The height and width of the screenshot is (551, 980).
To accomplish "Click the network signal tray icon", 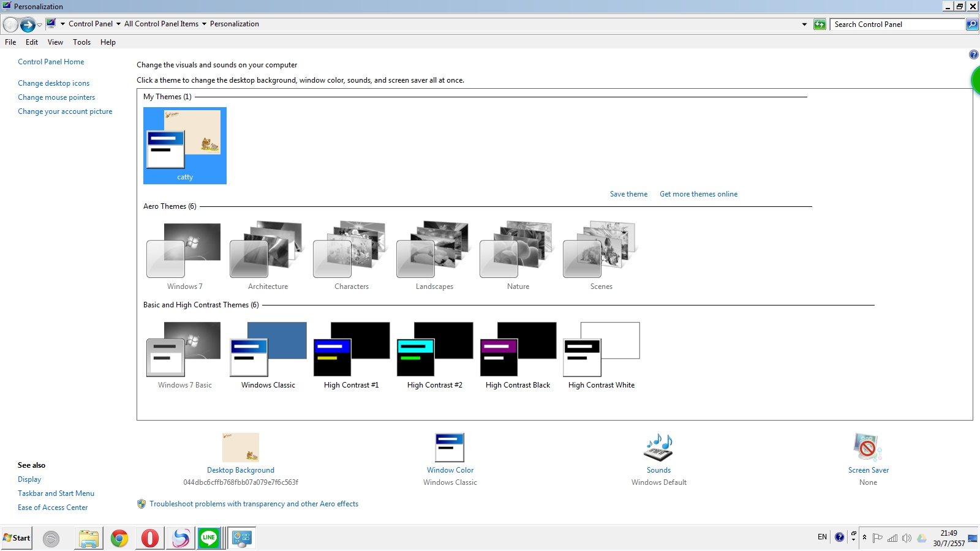I will [x=892, y=538].
